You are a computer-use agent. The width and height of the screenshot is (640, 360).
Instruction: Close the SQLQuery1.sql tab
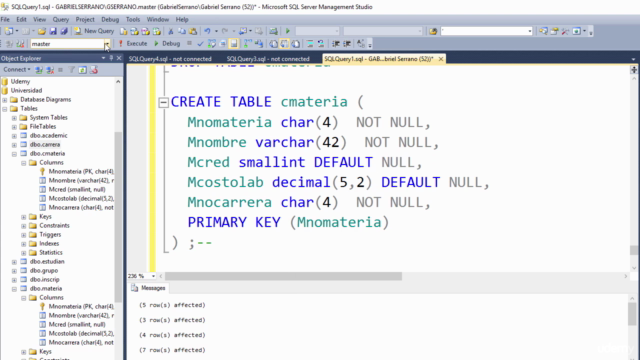coord(441,59)
